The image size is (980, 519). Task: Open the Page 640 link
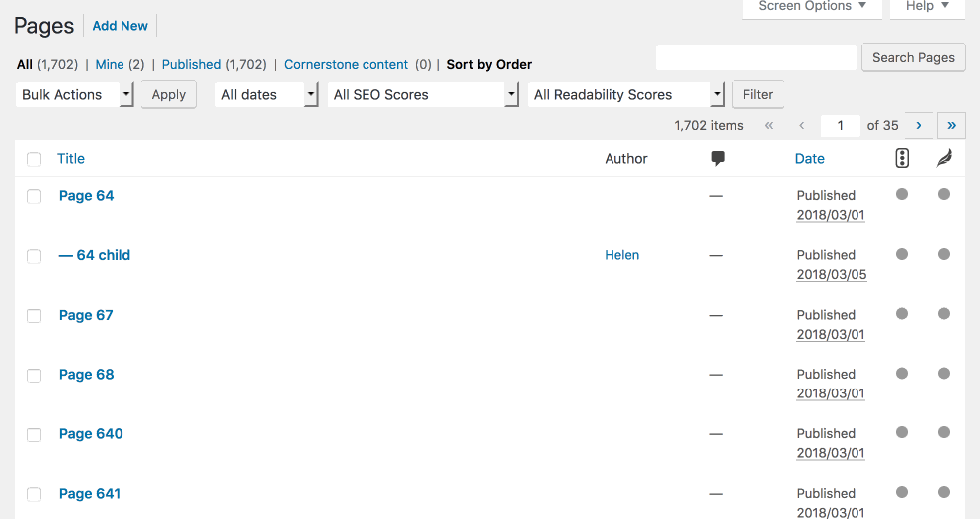click(91, 434)
